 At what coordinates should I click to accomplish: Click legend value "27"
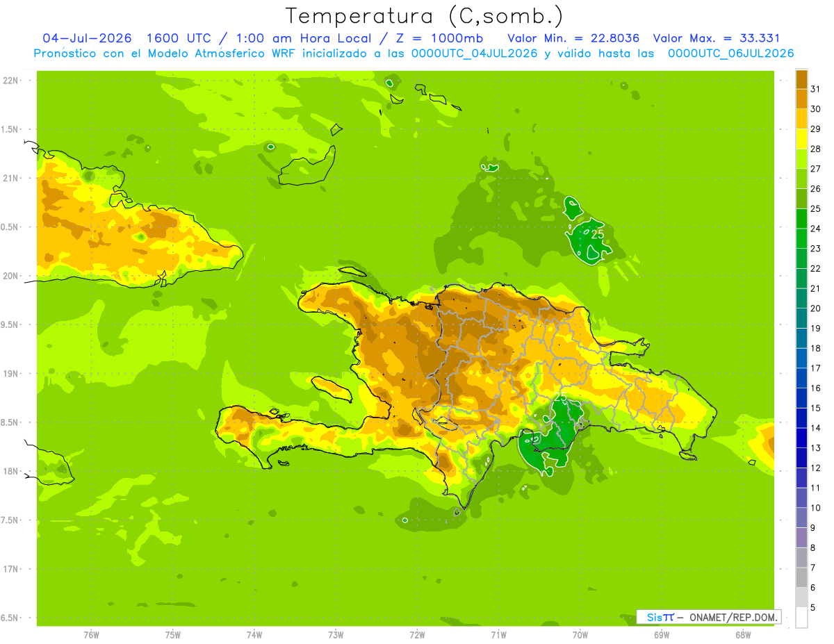click(816, 168)
